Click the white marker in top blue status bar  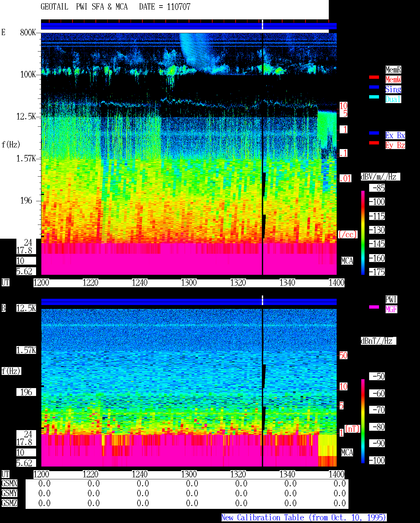(x=262, y=25)
